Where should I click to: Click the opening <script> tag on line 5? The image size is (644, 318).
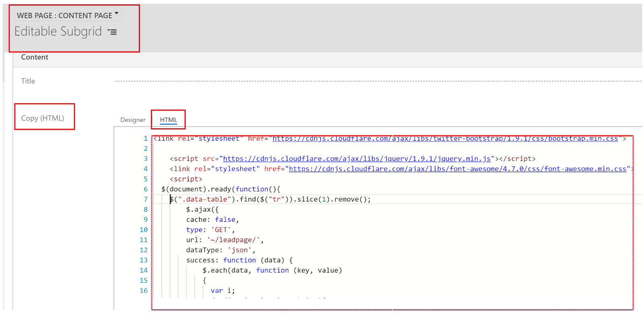(186, 179)
